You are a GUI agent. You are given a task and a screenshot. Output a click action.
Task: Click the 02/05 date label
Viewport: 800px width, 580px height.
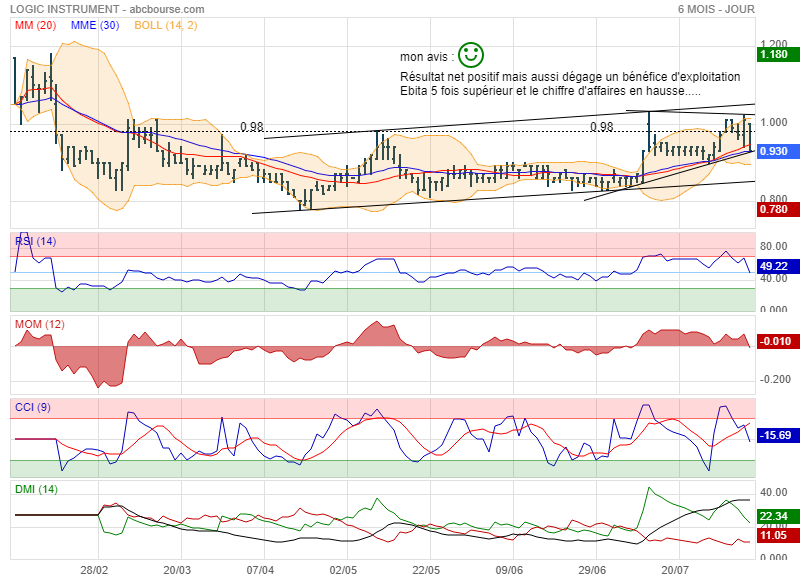click(x=343, y=570)
